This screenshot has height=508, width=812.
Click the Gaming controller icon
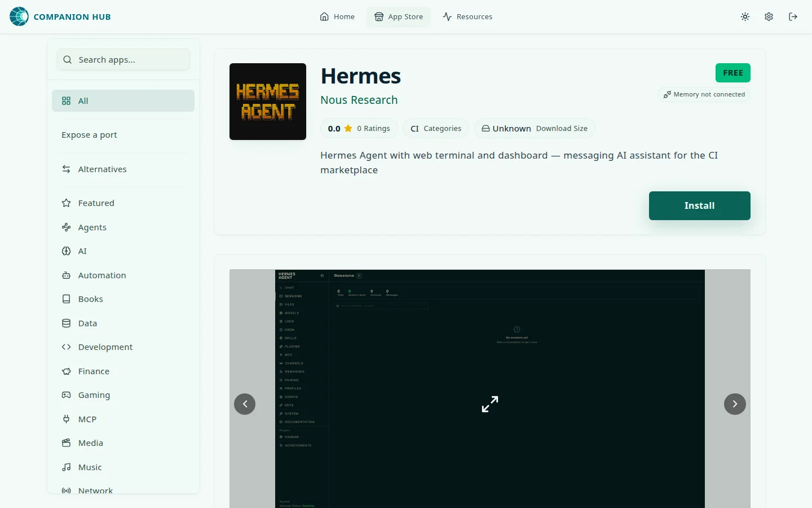pos(66,395)
